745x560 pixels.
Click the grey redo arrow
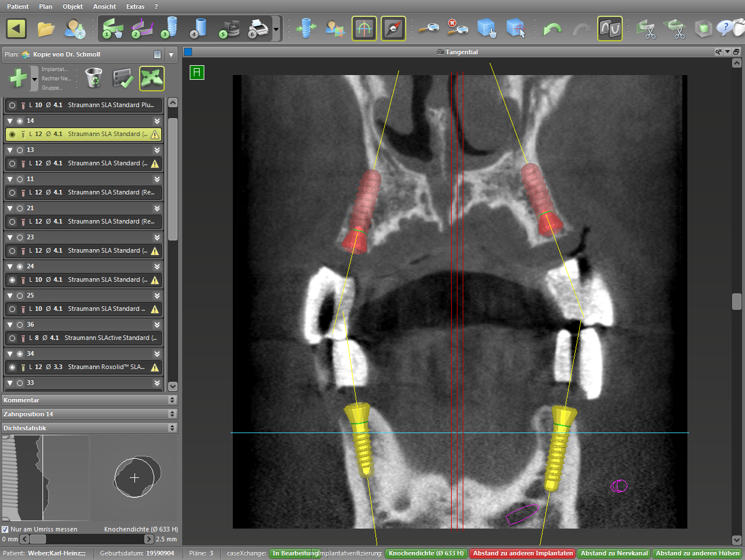[581, 29]
